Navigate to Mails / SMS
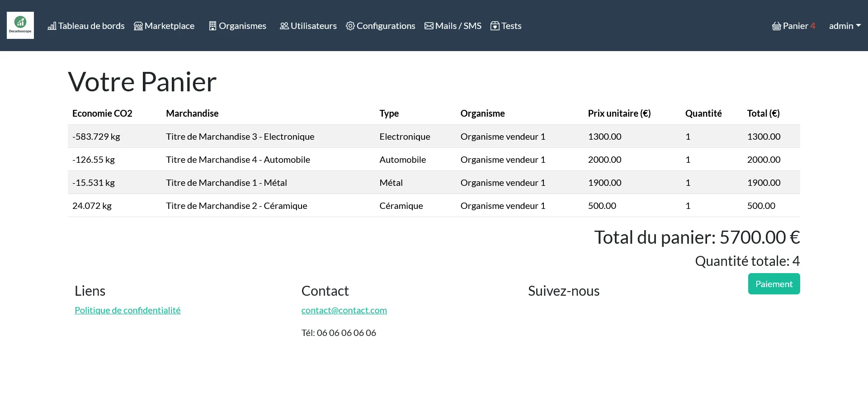 458,26
